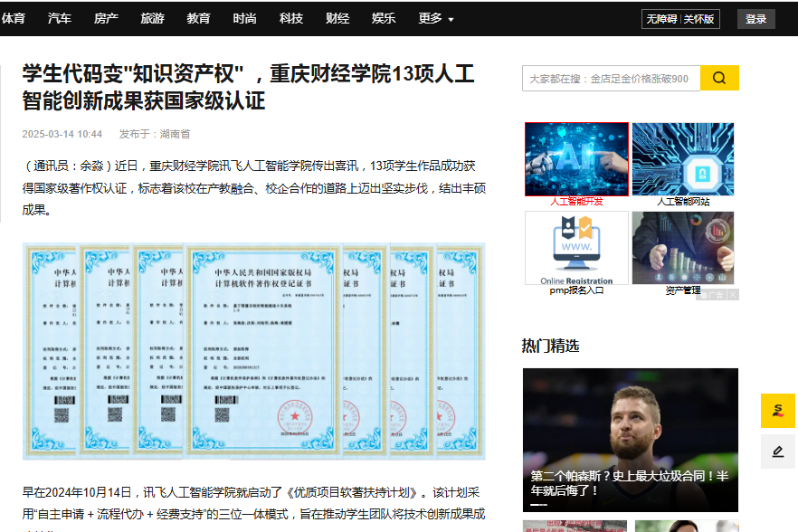Select the 娱乐 navigation item
Image resolution: width=798 pixels, height=532 pixels.
384,18
